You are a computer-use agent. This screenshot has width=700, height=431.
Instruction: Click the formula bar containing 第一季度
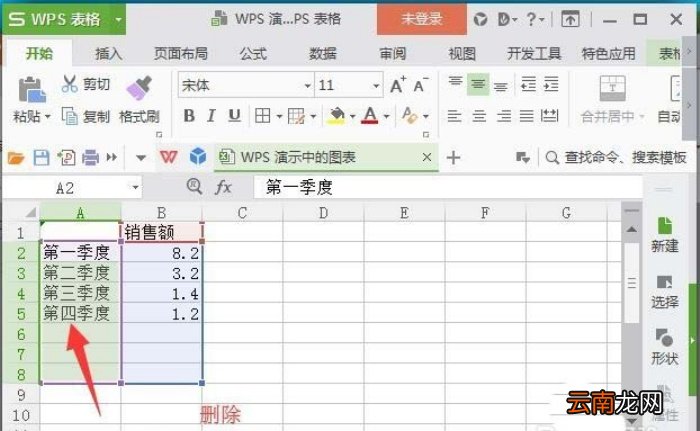click(x=448, y=187)
